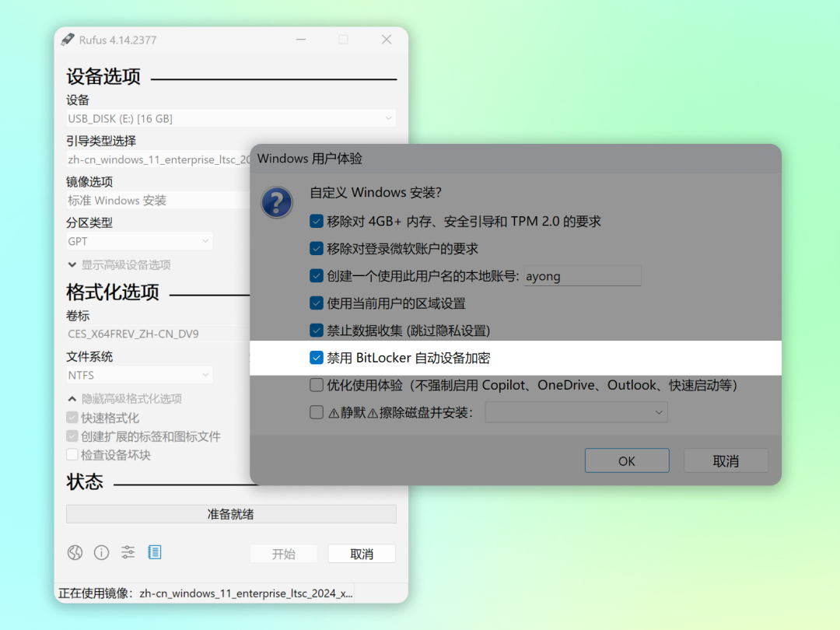This screenshot has height=630, width=840.
Task: Click the blue question mark dialog icon
Action: coord(276,202)
